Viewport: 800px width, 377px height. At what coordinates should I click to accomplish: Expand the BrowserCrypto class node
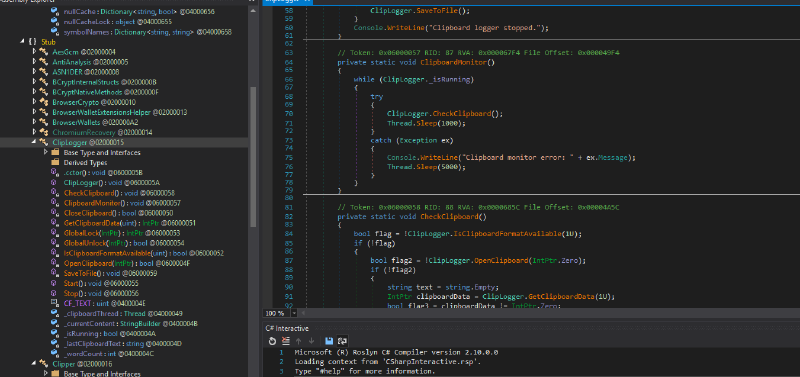pos(34,102)
